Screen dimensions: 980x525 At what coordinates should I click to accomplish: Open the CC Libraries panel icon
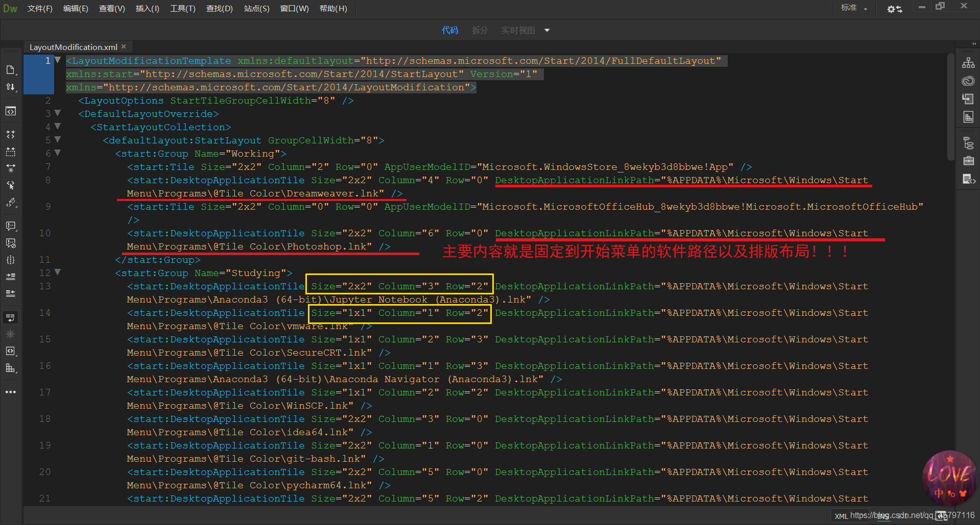coord(968,81)
